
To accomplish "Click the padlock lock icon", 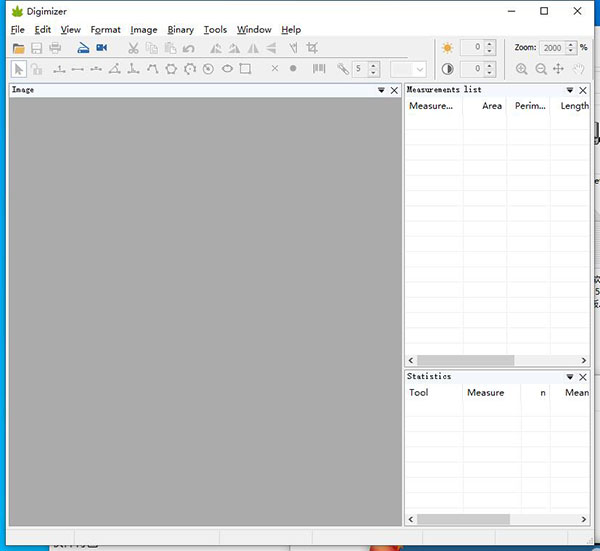I will point(36,69).
